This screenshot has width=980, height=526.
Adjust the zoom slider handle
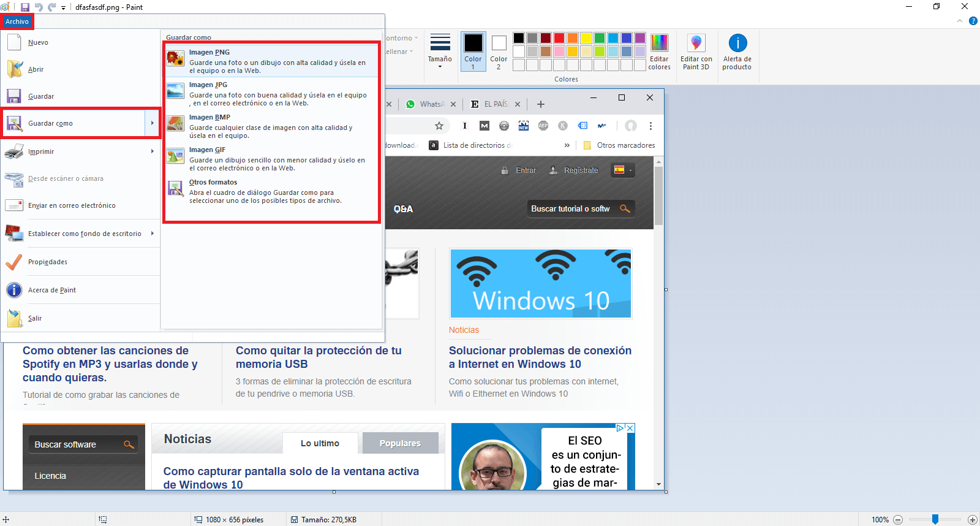coord(935,519)
